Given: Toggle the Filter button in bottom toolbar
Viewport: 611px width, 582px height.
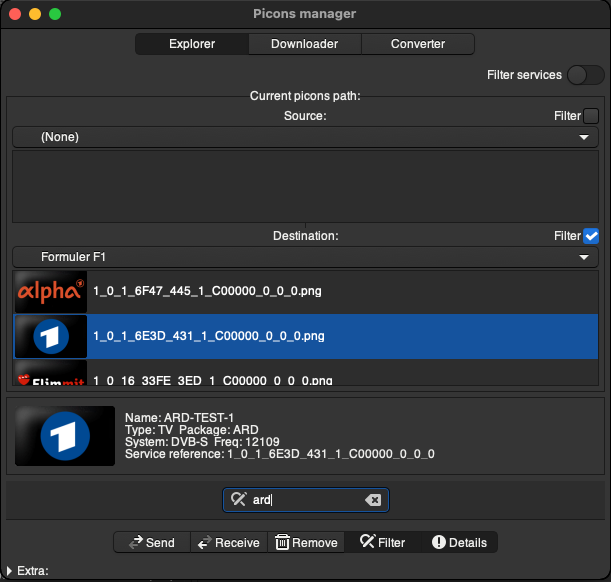Looking at the screenshot, I should tap(382, 542).
